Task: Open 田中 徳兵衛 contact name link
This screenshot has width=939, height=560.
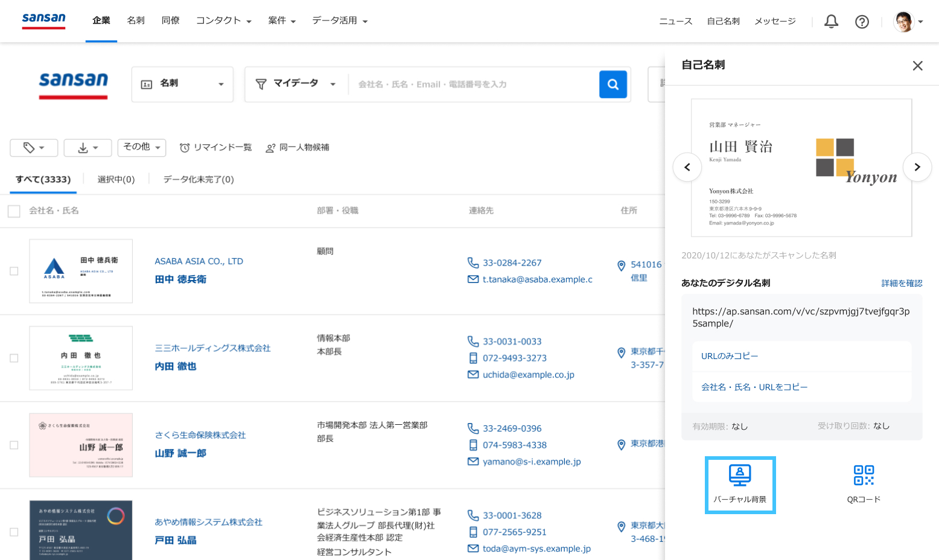Action: (180, 279)
